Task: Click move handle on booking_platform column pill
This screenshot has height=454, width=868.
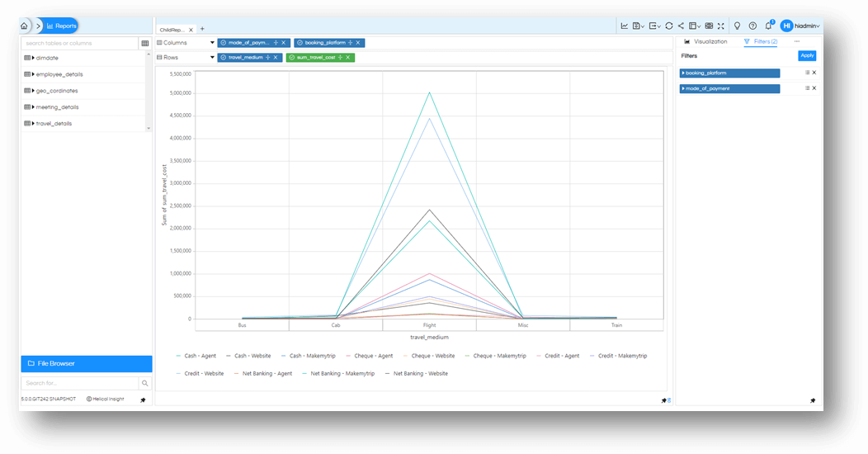Action: 351,43
